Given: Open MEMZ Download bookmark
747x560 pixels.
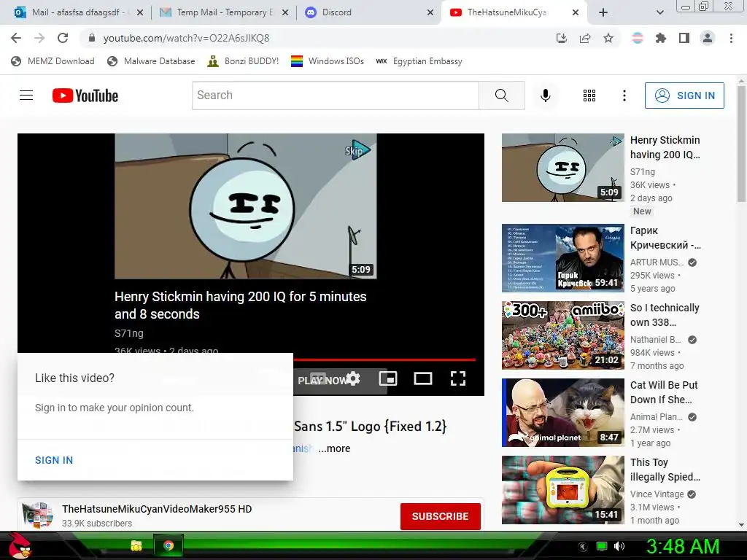Looking at the screenshot, I should pos(53,61).
